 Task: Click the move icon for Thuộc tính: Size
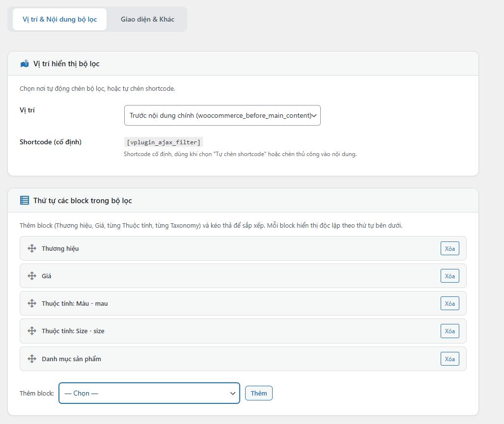tap(32, 331)
